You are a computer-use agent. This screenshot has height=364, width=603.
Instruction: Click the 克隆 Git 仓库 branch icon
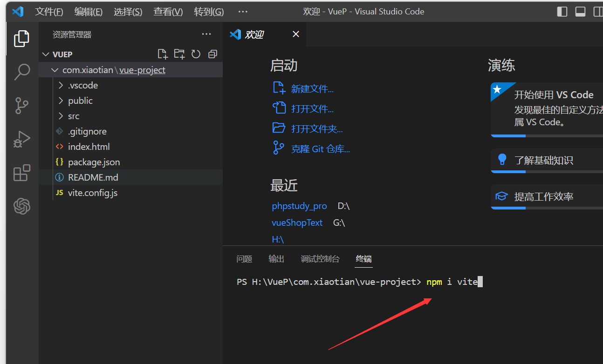[278, 148]
